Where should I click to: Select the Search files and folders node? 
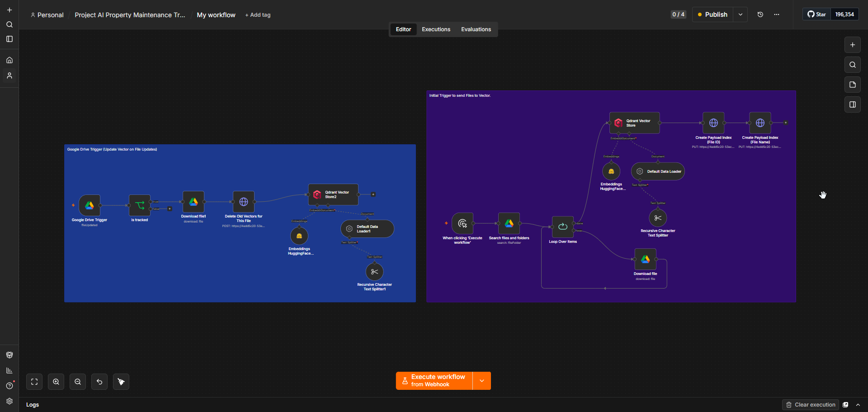click(x=509, y=223)
